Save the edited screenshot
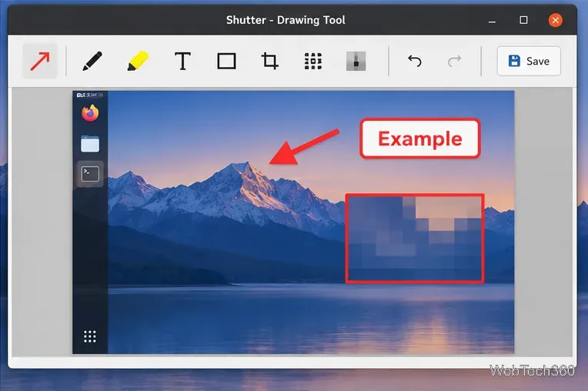The height and width of the screenshot is (391, 588). (x=529, y=61)
